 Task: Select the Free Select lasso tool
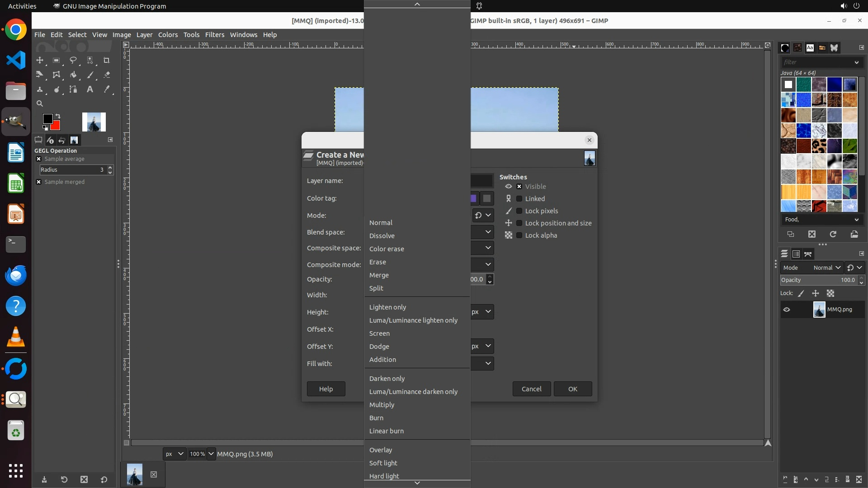pyautogui.click(x=73, y=60)
